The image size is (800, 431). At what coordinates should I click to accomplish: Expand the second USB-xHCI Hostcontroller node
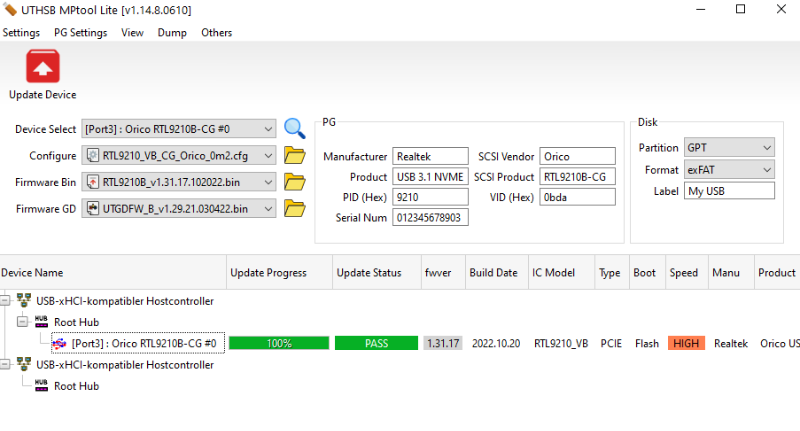click(6, 364)
